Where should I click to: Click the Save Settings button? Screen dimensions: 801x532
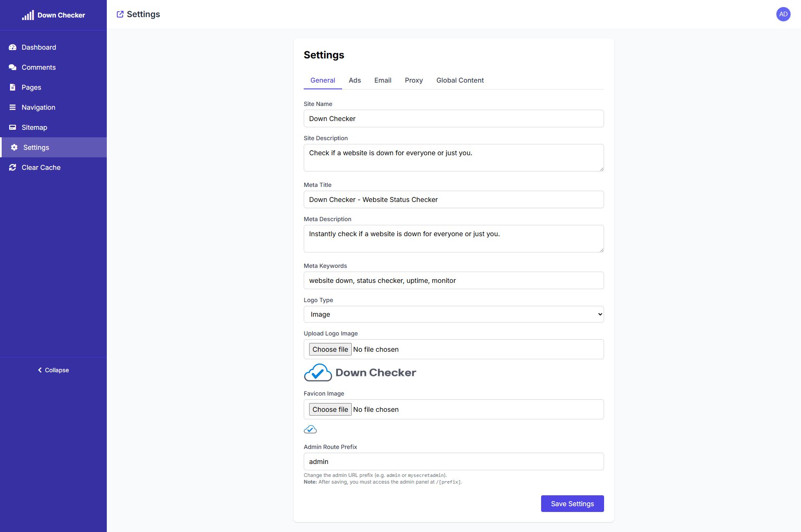(572, 504)
